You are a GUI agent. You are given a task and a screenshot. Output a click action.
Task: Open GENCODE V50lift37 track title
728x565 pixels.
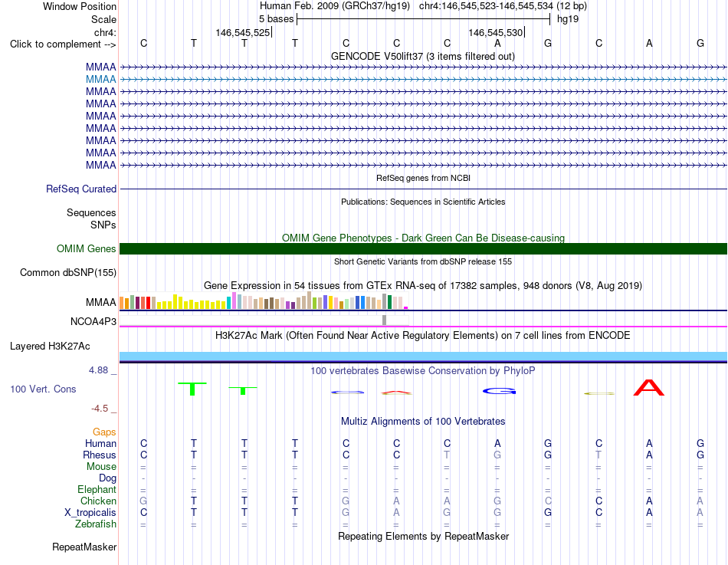423,56
